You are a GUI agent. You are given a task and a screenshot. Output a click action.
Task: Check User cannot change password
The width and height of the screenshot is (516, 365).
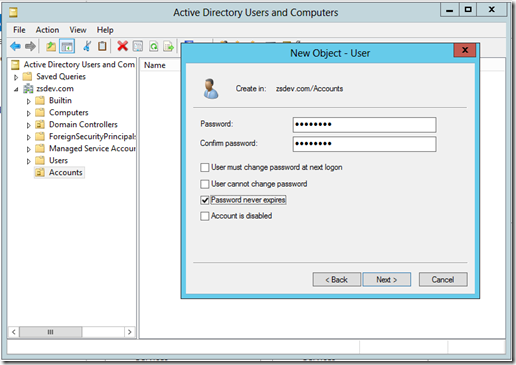205,184
